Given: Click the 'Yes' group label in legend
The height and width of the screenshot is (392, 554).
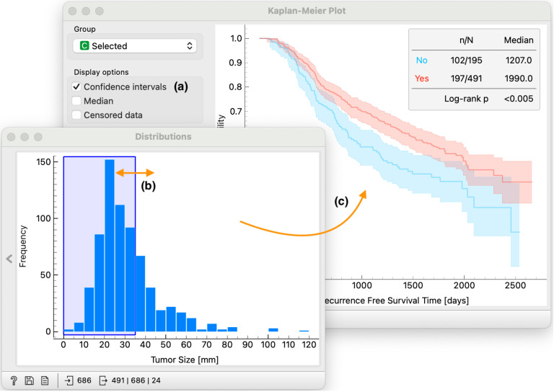Looking at the screenshot, I should click(421, 79).
